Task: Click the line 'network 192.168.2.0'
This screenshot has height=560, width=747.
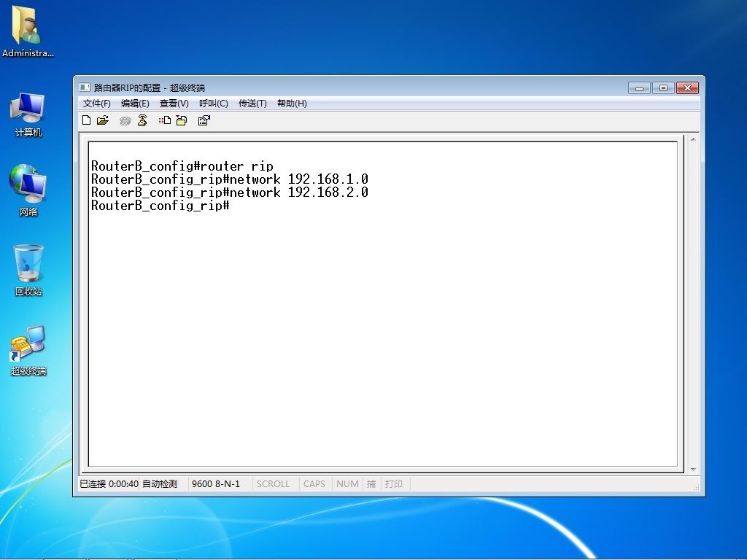Action: (x=229, y=192)
